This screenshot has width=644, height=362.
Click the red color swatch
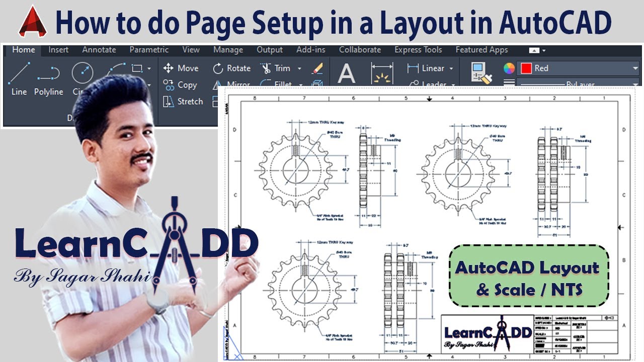click(526, 68)
